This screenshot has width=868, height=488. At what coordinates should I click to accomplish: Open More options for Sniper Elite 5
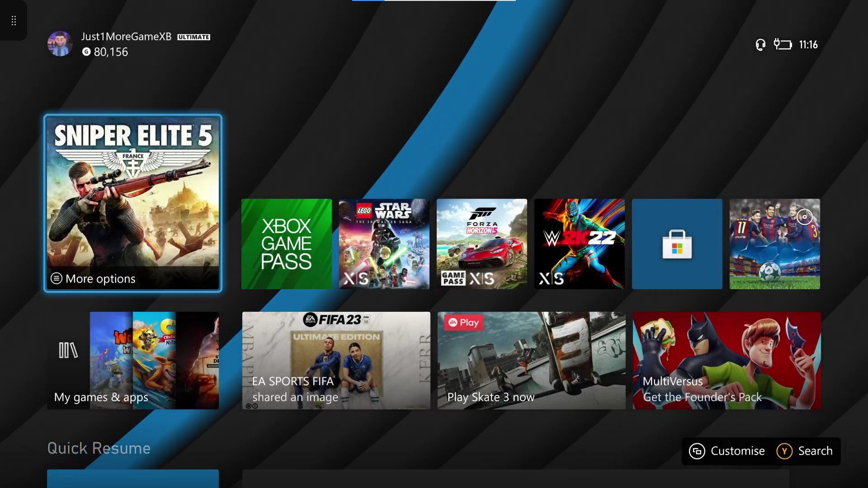pos(92,278)
